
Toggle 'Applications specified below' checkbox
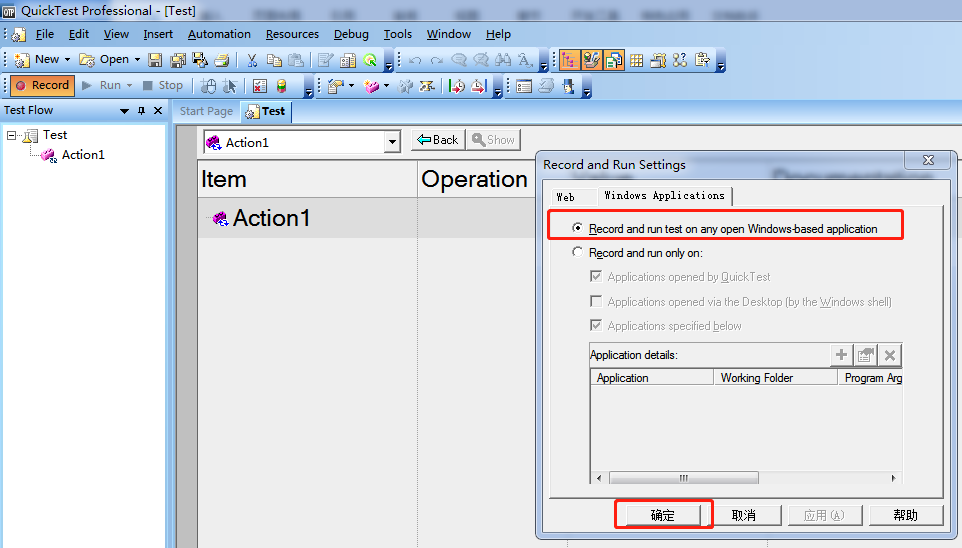click(596, 325)
